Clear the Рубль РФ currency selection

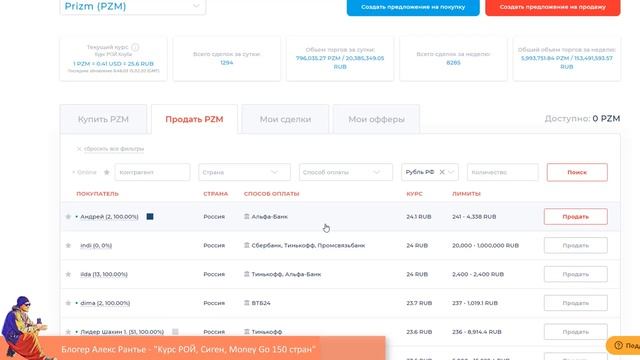[442, 172]
